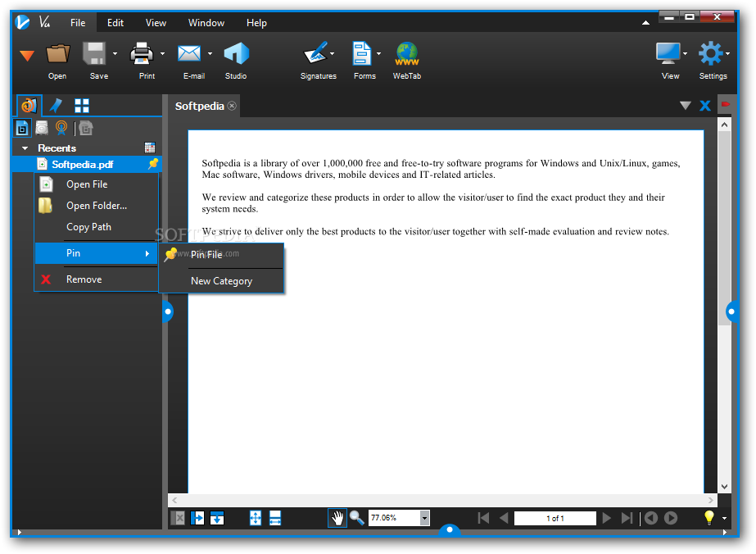Close the Softpedia tab with its x
This screenshot has width=756, height=554.
232,106
